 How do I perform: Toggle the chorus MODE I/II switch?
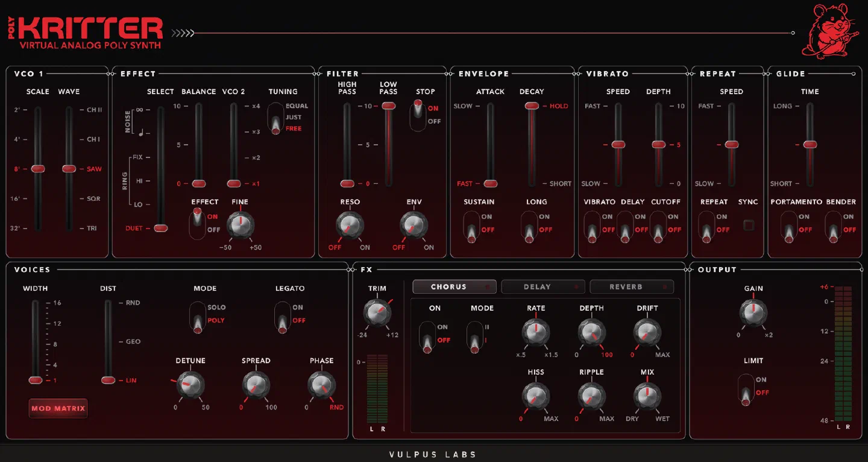[x=474, y=337]
